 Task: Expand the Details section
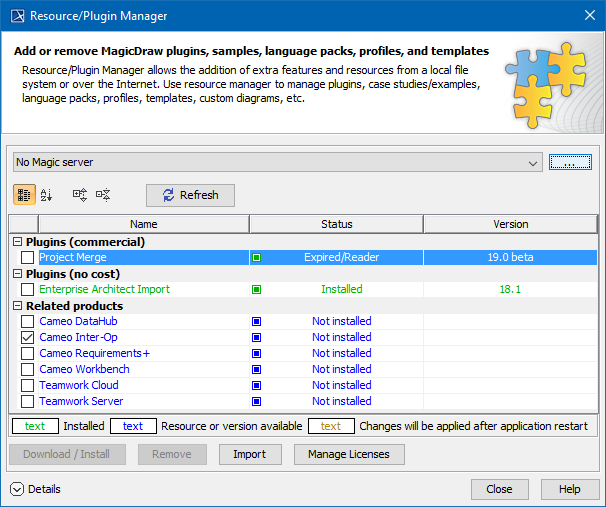point(17,489)
